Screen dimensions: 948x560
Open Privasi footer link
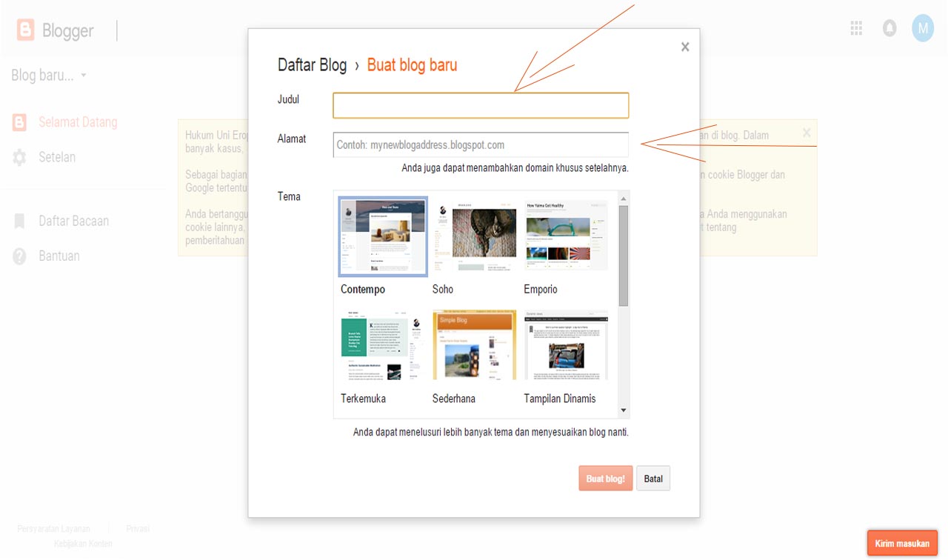pyautogui.click(x=138, y=529)
